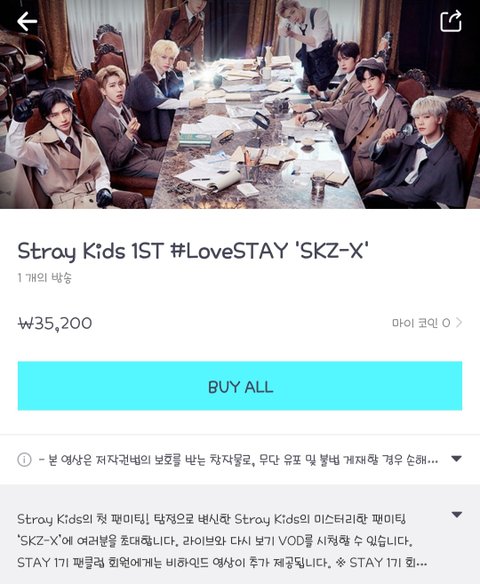This screenshot has height=584, width=480.
Task: Click the ₩35,200 price label
Action: coord(55,323)
